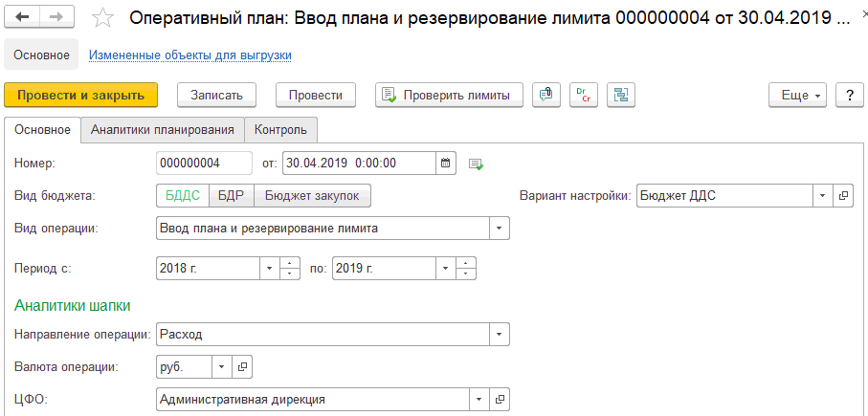Open the Вариант настройки dropdown
Image resolution: width=868 pixels, height=416 pixels.
[822, 195]
